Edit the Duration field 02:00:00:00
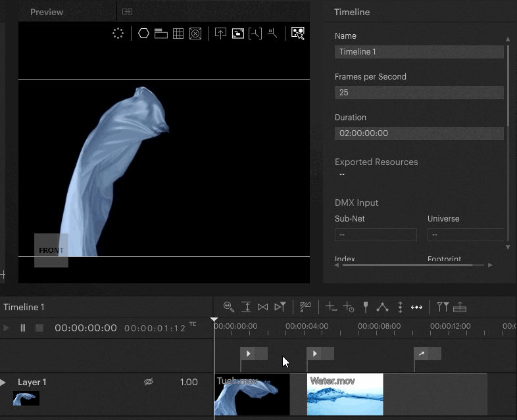517x420 pixels. pyautogui.click(x=419, y=133)
